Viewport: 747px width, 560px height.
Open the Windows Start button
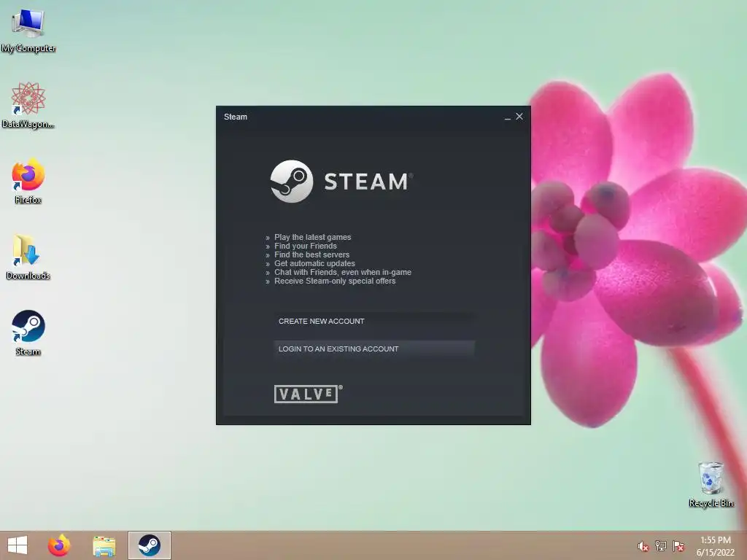click(18, 545)
